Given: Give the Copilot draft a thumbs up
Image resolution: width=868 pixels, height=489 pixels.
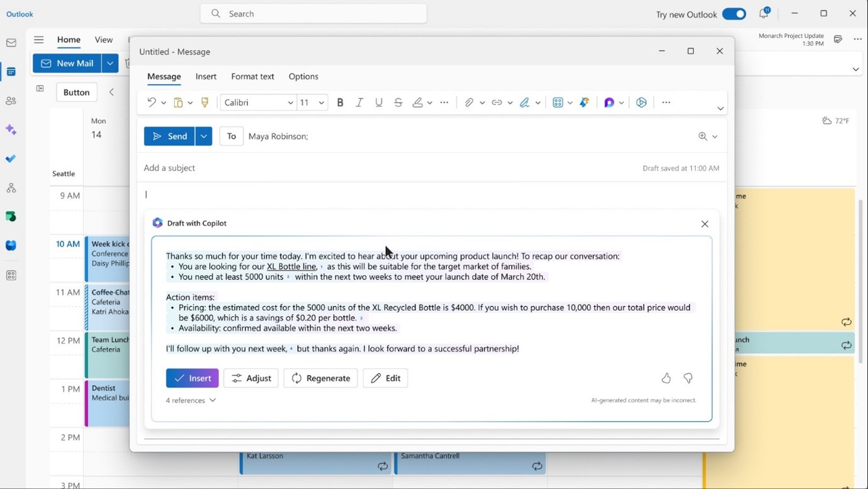Looking at the screenshot, I should coord(666,378).
